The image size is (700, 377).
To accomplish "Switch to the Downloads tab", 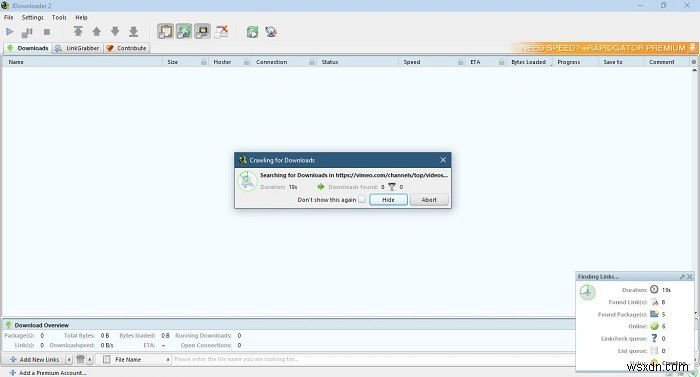I will click(28, 48).
